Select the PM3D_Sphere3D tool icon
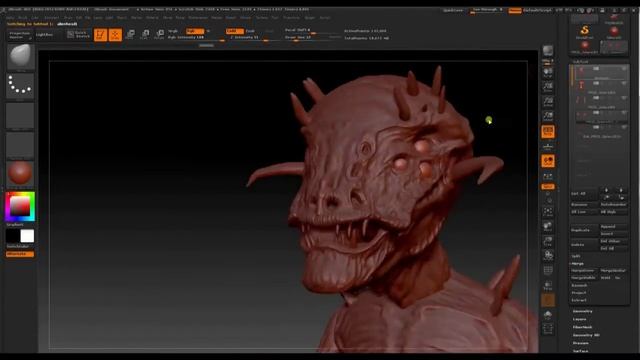Screen dimensions: 640x360 (584, 47)
